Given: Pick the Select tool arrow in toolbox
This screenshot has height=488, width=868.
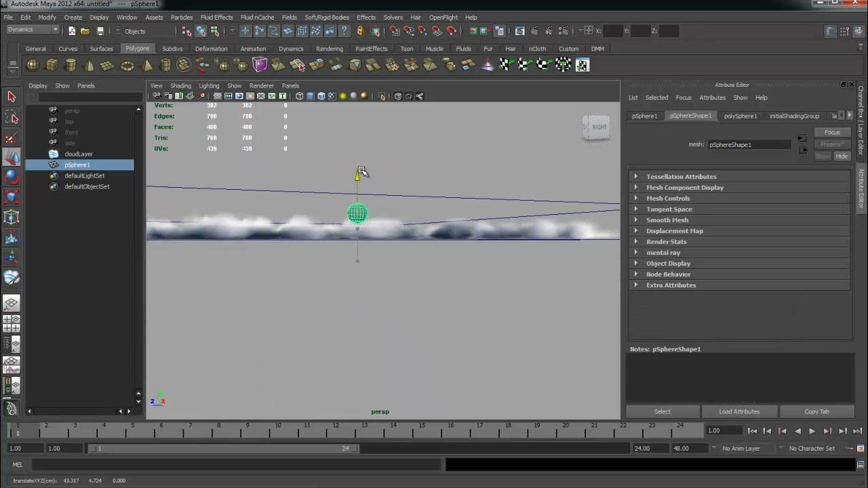Looking at the screenshot, I should (x=12, y=97).
